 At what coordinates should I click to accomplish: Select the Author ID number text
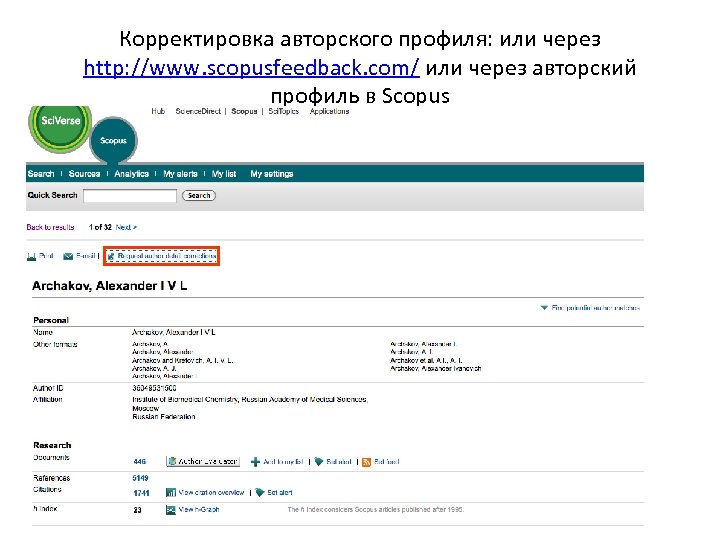click(x=154, y=388)
